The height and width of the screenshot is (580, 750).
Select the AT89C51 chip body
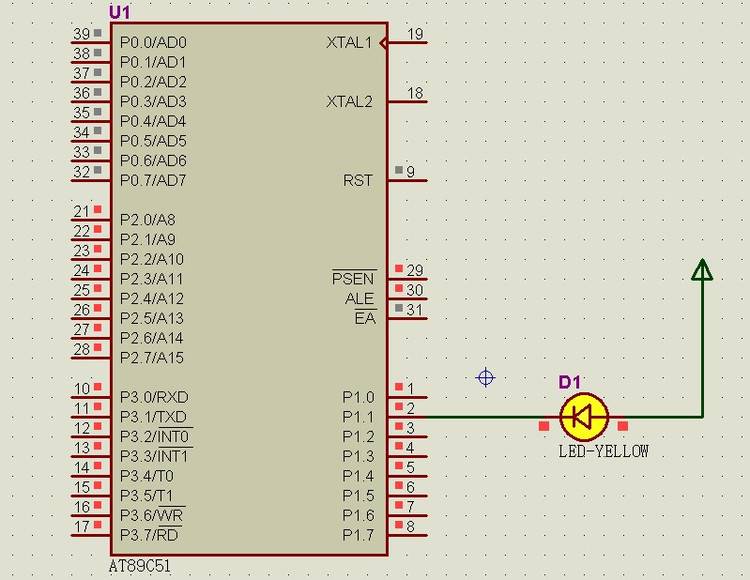click(x=250, y=290)
